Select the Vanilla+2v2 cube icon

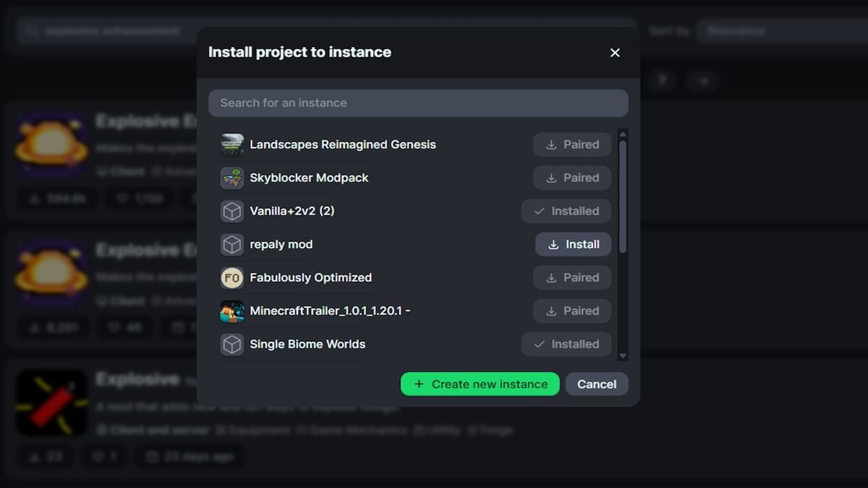tap(231, 210)
